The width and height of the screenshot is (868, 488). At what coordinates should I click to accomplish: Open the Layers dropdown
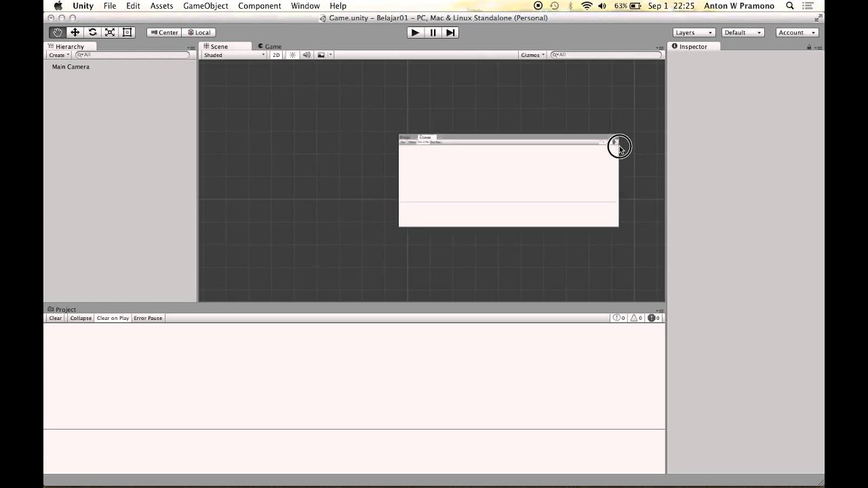click(694, 33)
